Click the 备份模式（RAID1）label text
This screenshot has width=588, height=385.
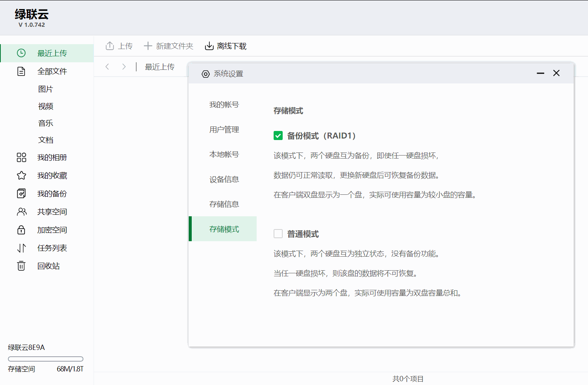coord(322,136)
